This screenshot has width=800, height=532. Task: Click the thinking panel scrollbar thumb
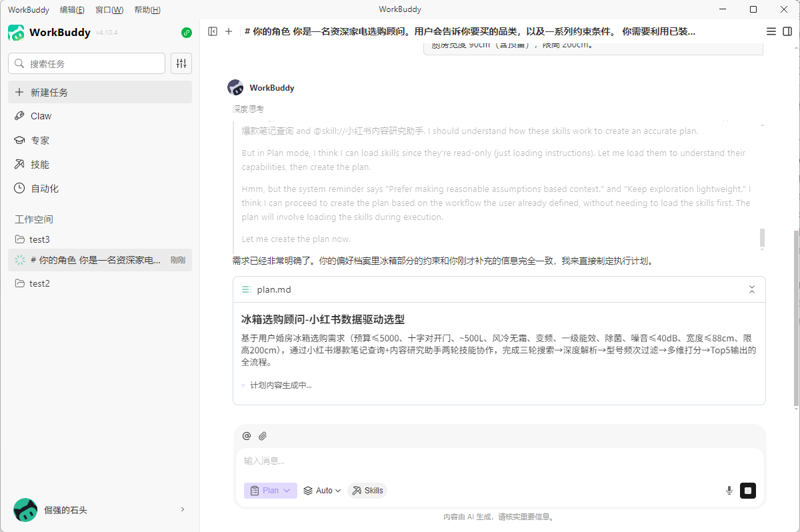point(762,238)
